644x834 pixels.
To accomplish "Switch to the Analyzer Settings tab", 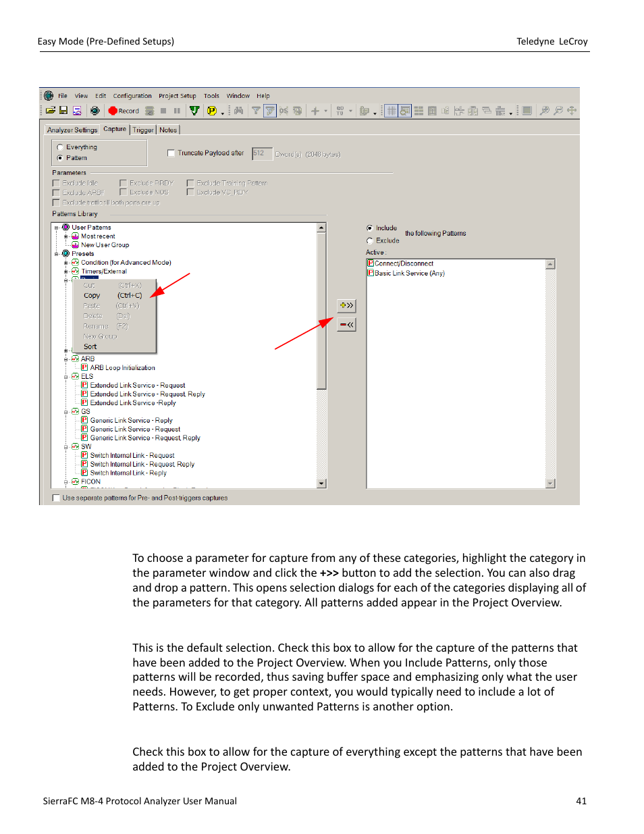I will tap(72, 130).
